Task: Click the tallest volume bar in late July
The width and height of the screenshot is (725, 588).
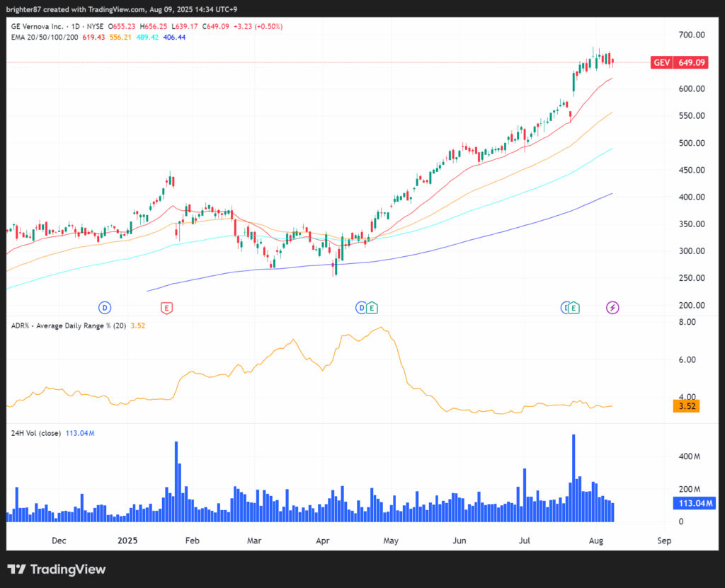Action: point(573,478)
